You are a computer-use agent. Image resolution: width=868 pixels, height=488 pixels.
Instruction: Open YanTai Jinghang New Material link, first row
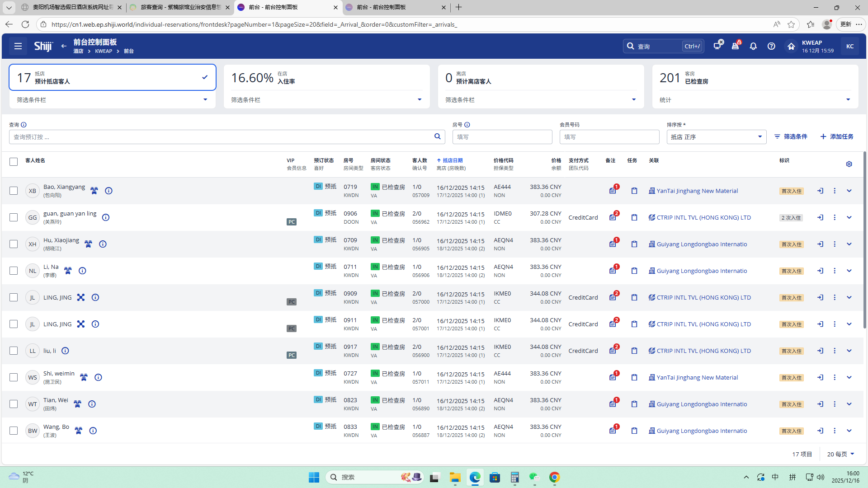click(697, 191)
